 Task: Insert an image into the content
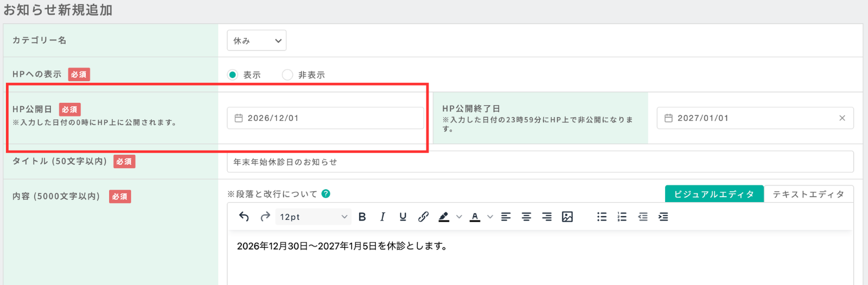click(x=567, y=217)
